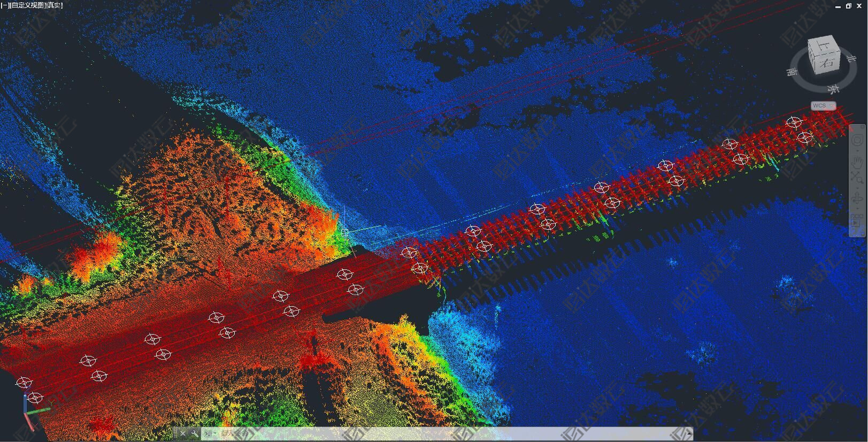Activate the Zoom Extents tool
Image resolution: width=868 pixels, height=442 pixels.
(857, 179)
